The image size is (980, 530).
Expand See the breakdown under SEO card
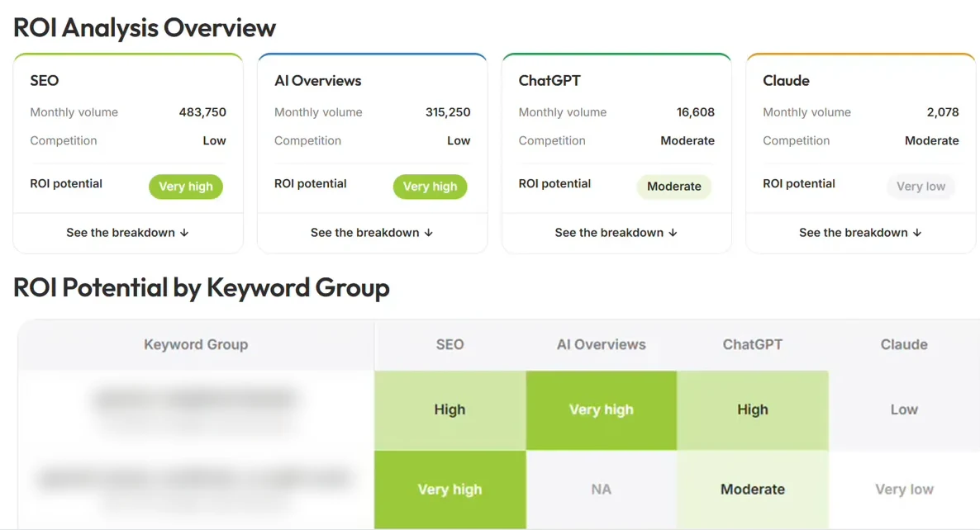coord(127,232)
